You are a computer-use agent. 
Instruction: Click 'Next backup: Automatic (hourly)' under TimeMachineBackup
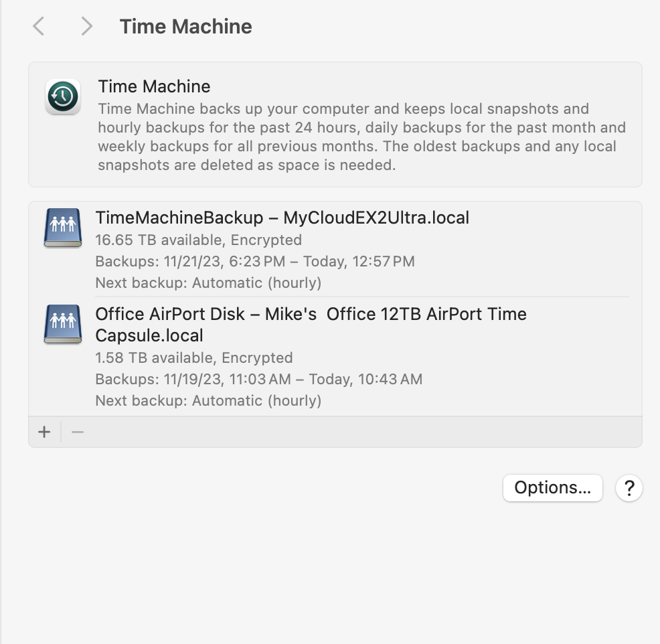pyautogui.click(x=208, y=283)
